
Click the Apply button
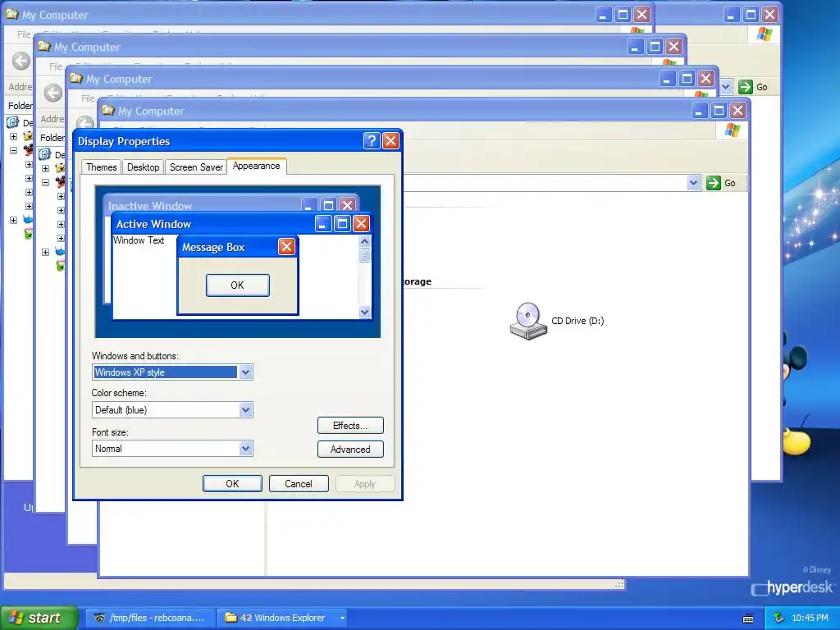pos(365,484)
